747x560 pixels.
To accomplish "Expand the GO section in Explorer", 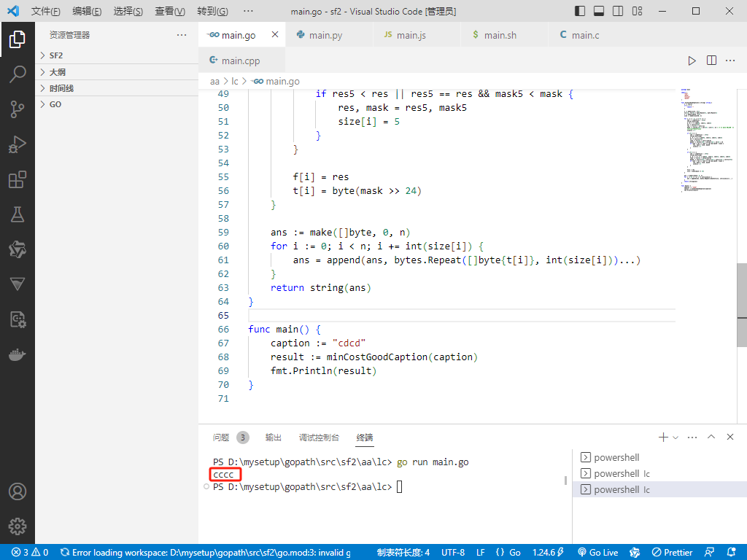I will pyautogui.click(x=117, y=104).
